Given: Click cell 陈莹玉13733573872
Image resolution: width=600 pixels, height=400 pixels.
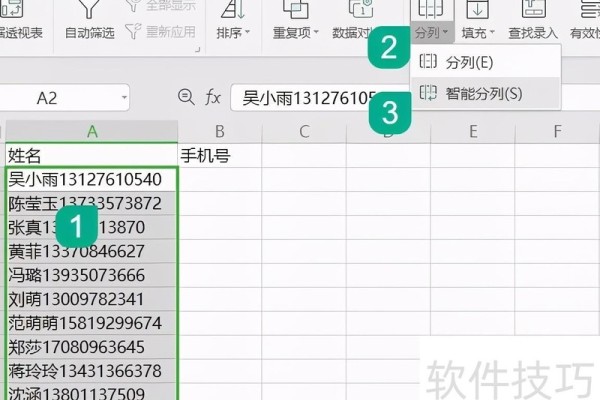Looking at the screenshot, I should (x=92, y=203).
